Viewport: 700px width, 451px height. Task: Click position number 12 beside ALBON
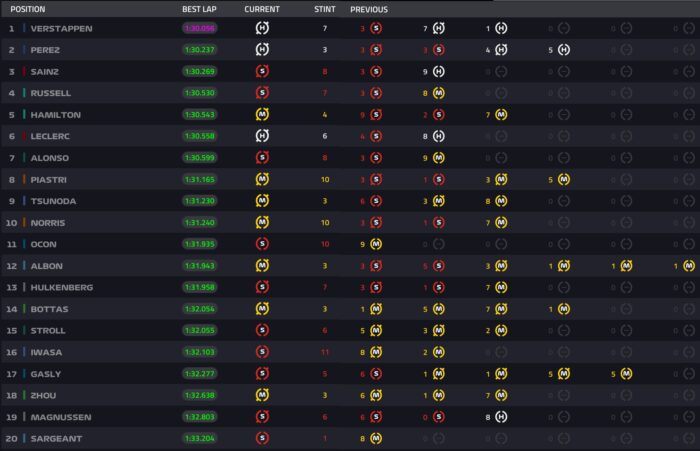tap(12, 266)
